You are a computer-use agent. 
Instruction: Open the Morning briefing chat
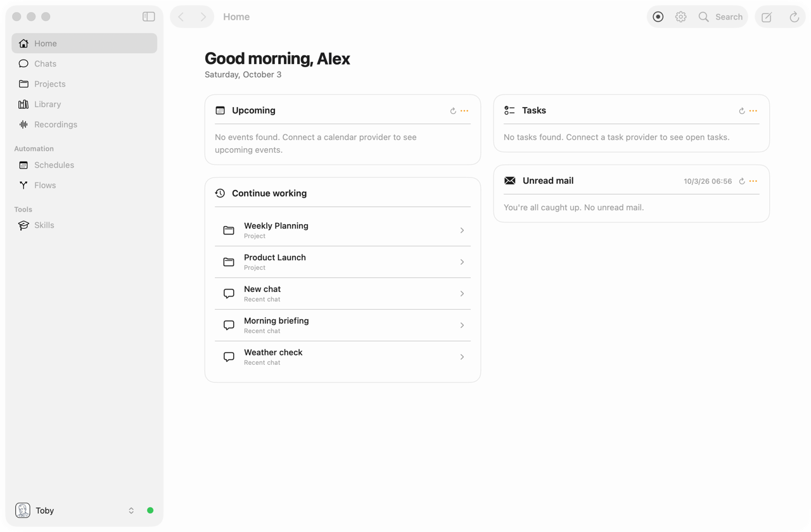click(x=343, y=326)
